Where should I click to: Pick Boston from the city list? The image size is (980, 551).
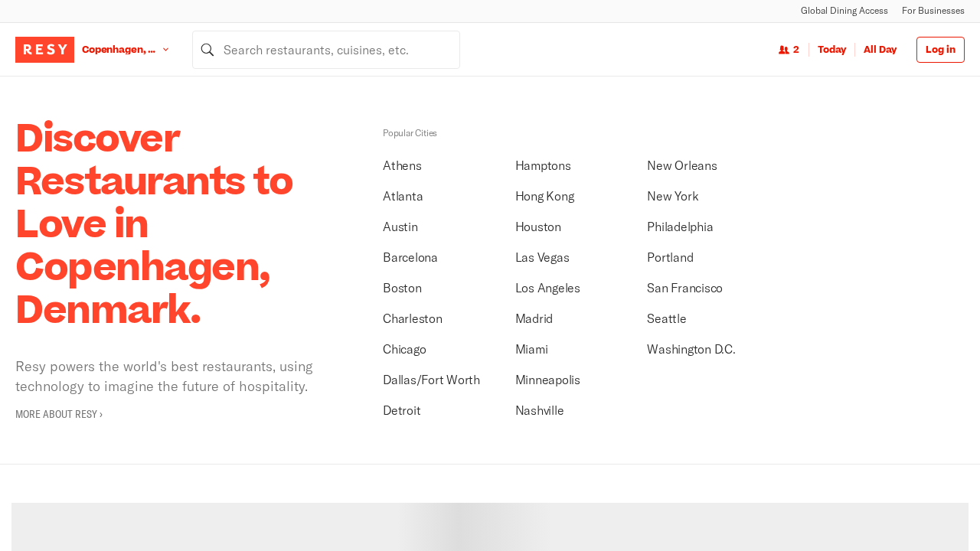pos(402,288)
